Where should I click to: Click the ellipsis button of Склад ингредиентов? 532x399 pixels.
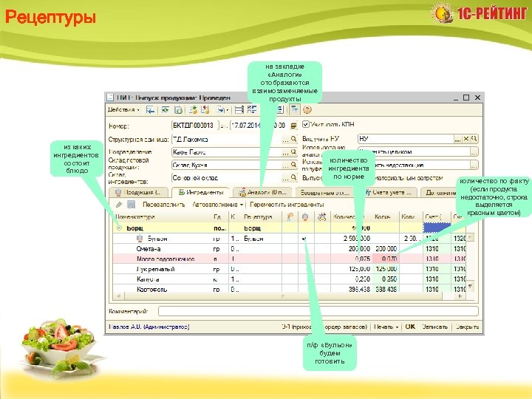[286, 178]
